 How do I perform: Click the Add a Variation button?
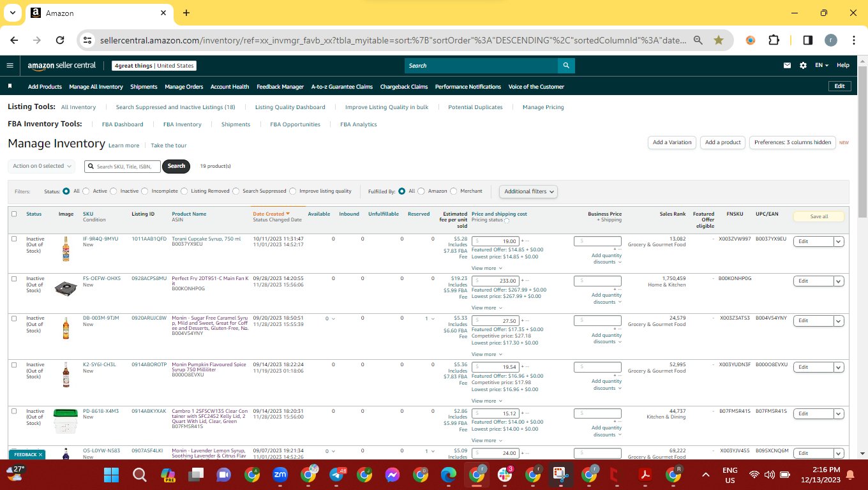672,142
